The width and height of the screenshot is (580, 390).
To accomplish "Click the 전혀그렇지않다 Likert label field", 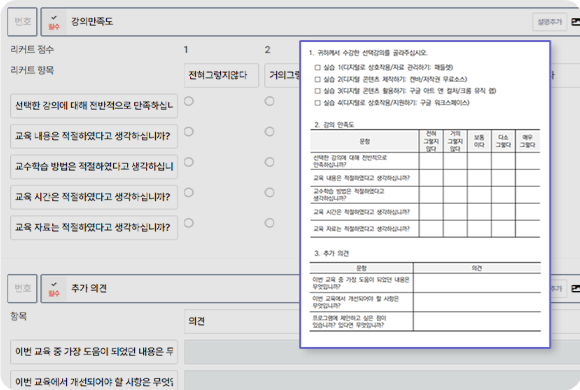I will [x=221, y=75].
